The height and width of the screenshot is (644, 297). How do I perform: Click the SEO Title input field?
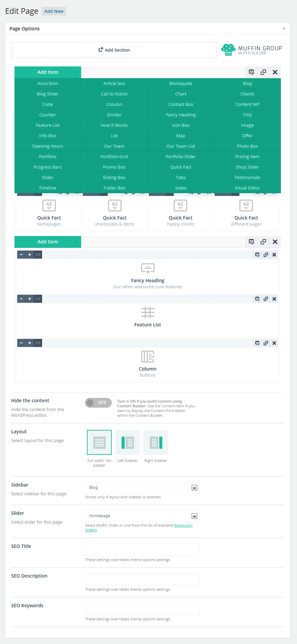(x=142, y=550)
